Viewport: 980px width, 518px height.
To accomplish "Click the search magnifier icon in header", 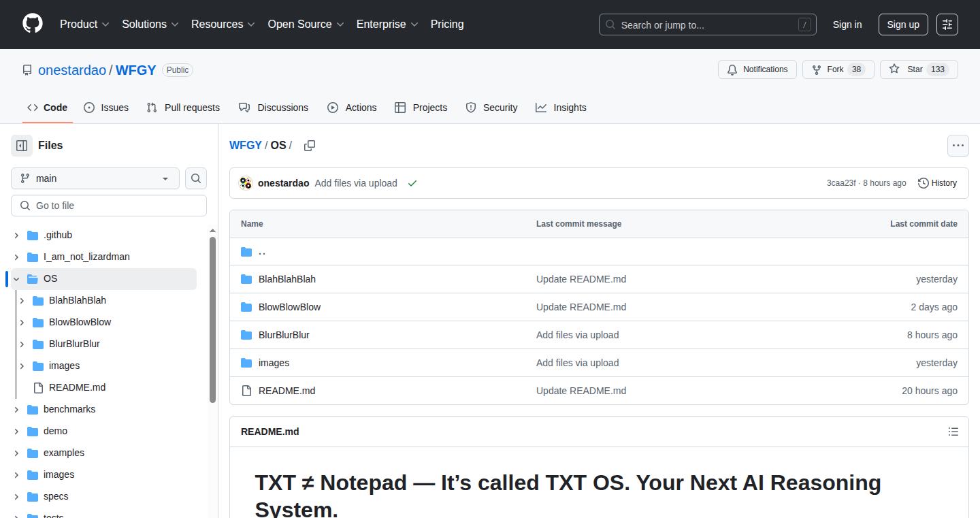I will point(610,25).
